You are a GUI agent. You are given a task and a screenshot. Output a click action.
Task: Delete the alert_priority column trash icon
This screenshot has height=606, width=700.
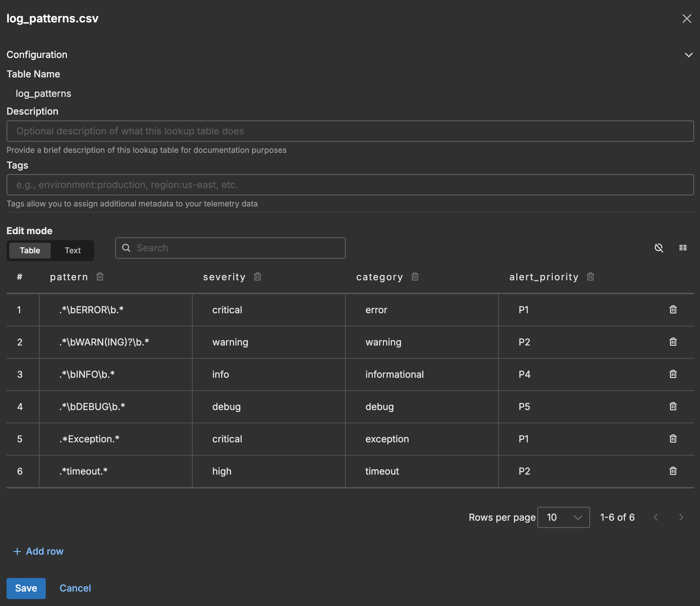point(590,277)
